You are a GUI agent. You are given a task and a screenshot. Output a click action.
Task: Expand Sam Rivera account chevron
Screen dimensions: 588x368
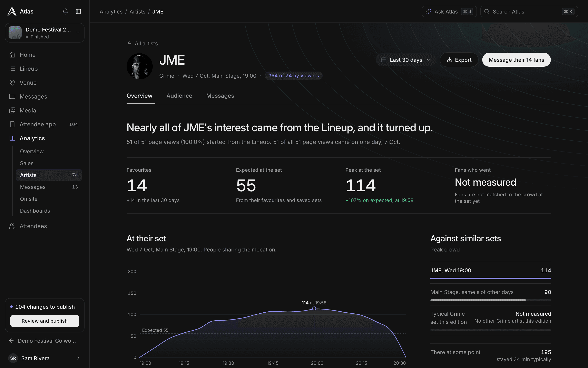click(x=78, y=358)
